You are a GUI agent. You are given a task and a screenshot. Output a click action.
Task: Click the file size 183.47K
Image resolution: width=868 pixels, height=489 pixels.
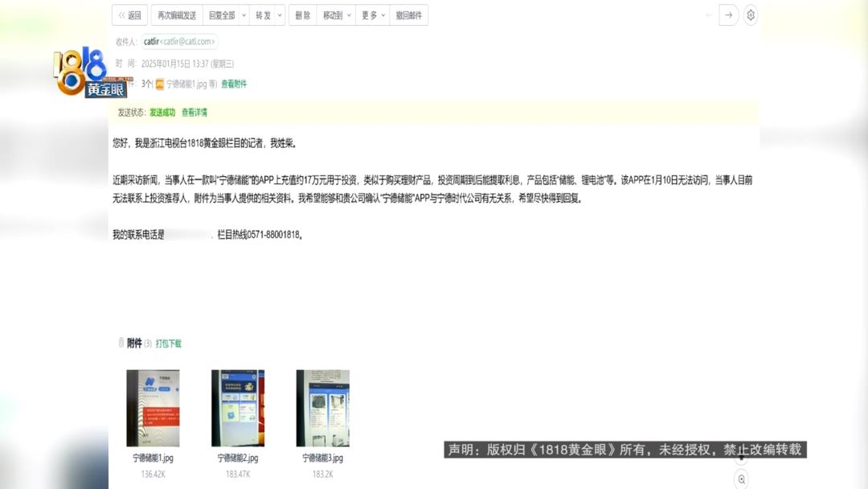point(238,475)
